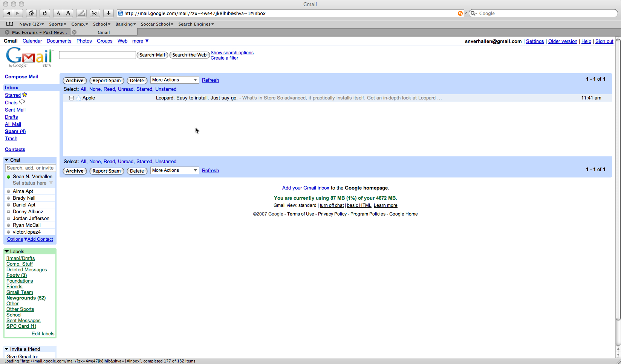Increase text size with the large A button
Image resolution: width=621 pixels, height=364 pixels.
[x=68, y=13]
